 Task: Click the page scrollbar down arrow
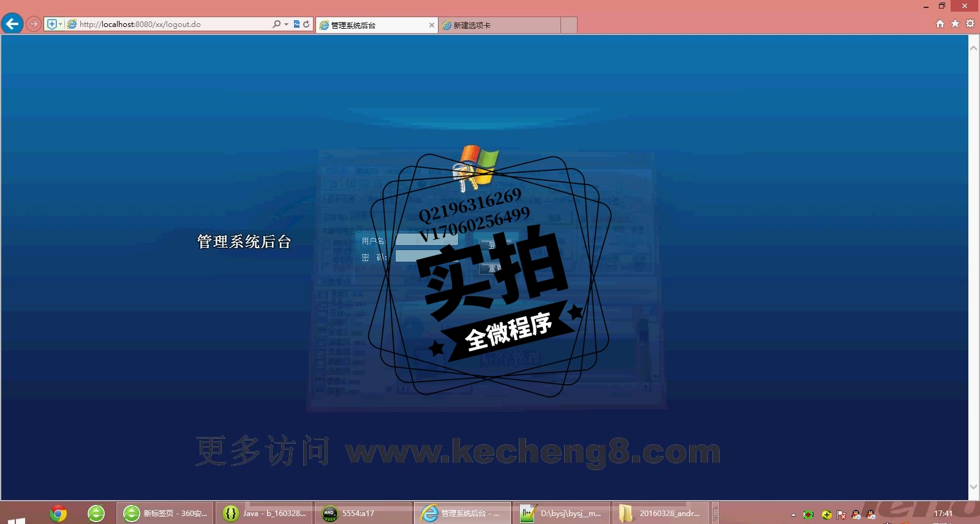tap(973, 487)
